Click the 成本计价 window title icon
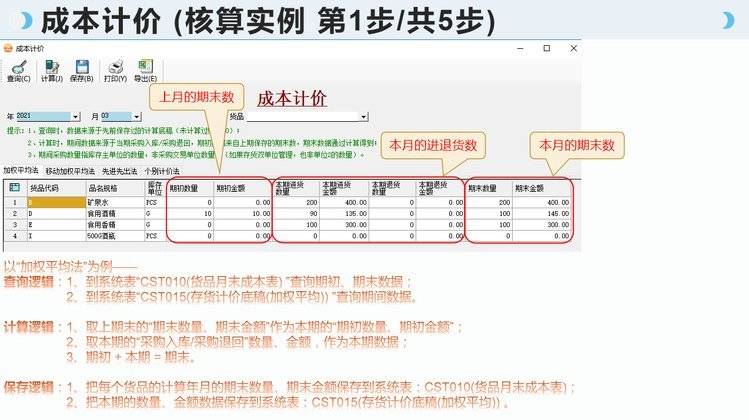749x420 pixels. coord(9,47)
